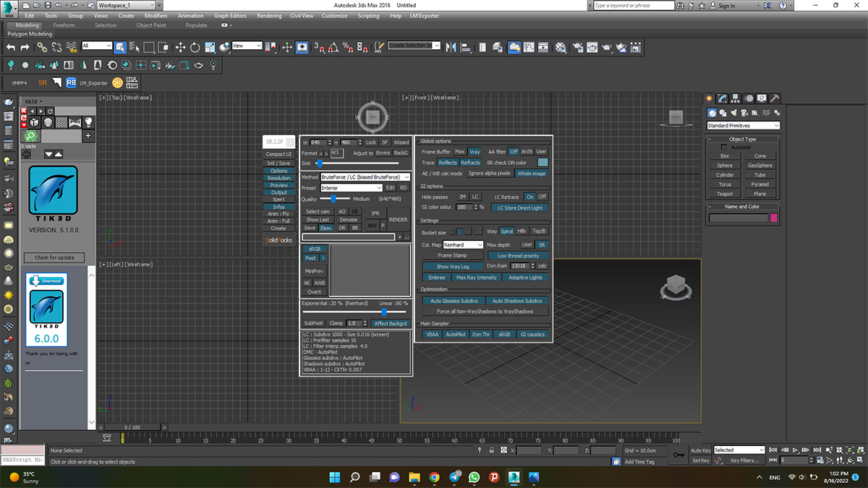Turn LC Retrace Off
The width and height of the screenshot is (868, 488).
pos(542,197)
